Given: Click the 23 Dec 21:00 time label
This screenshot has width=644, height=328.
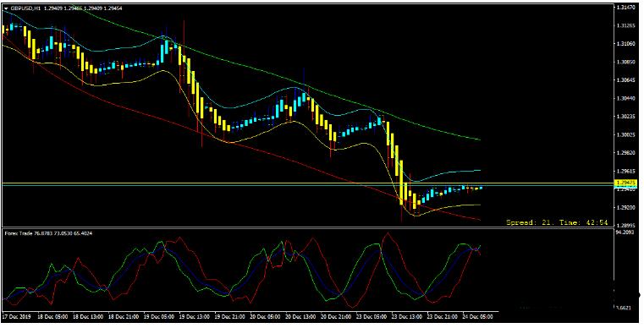Looking at the screenshot, I should (x=443, y=317).
